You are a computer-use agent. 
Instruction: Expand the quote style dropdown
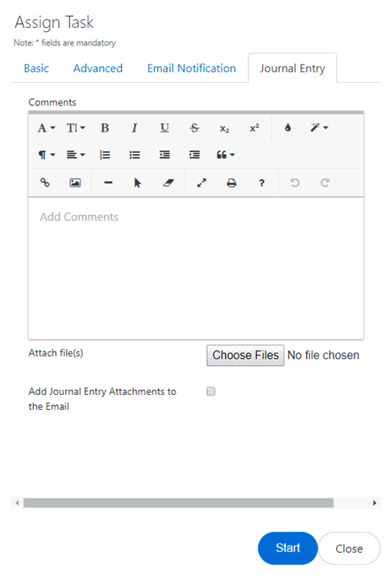[x=225, y=155]
